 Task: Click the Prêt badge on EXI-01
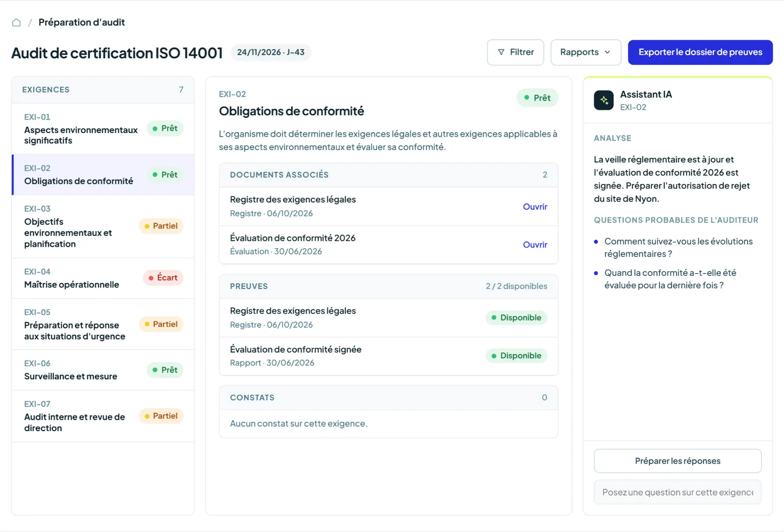165,129
